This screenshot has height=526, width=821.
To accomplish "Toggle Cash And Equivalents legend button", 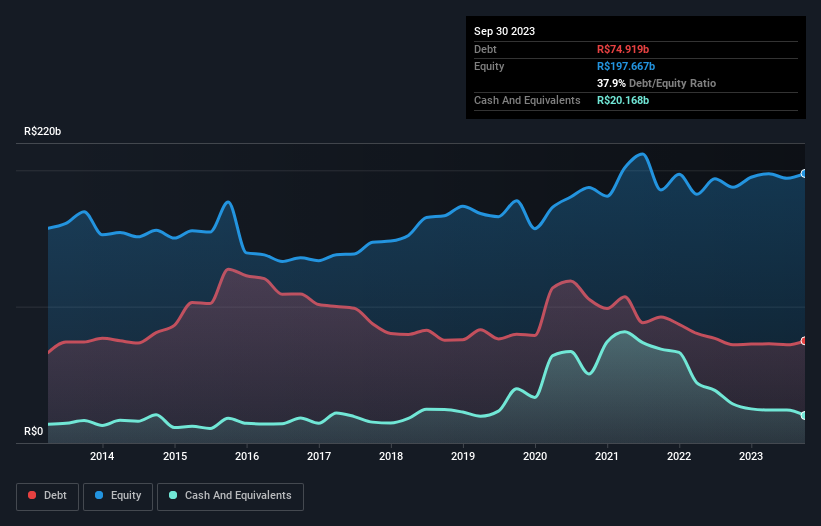I will [230, 496].
